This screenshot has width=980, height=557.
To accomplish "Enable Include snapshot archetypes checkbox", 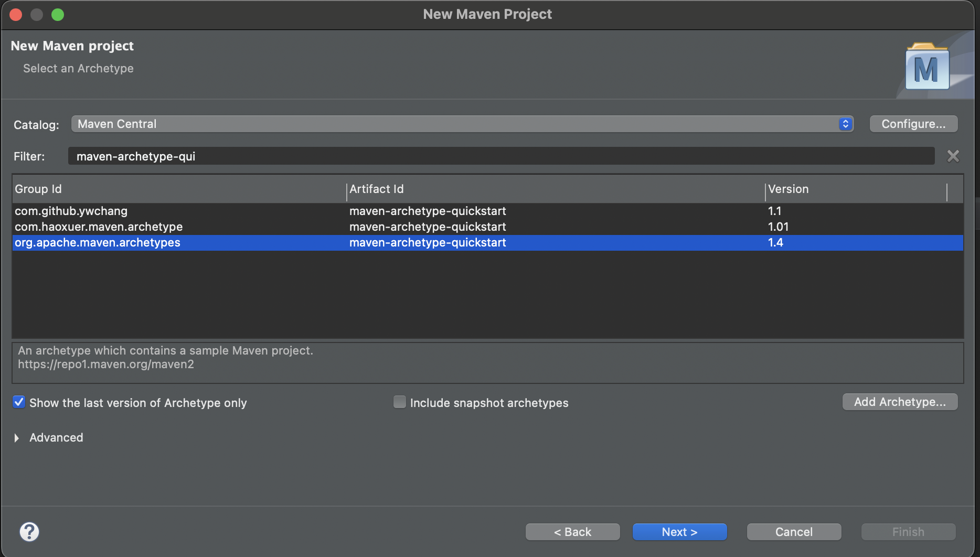I will point(400,402).
